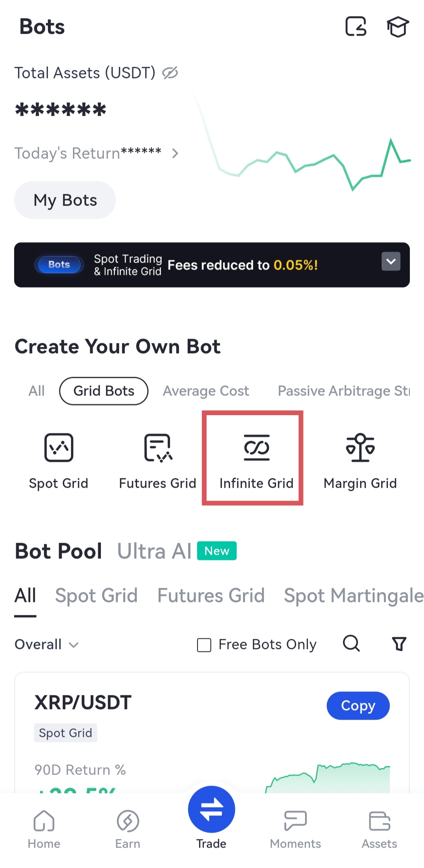Open Today's Return details arrow

coord(175,153)
